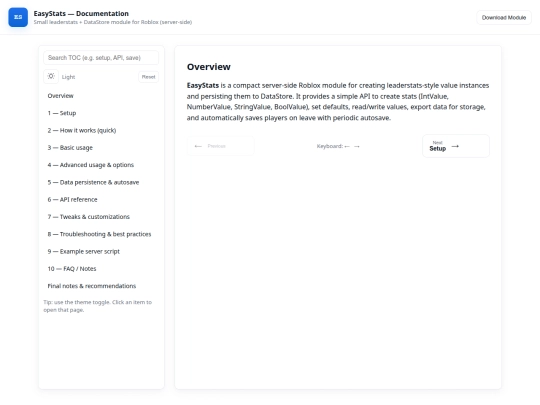Click the Download Module button
Screen dimensions: 540x405
(x=503, y=18)
